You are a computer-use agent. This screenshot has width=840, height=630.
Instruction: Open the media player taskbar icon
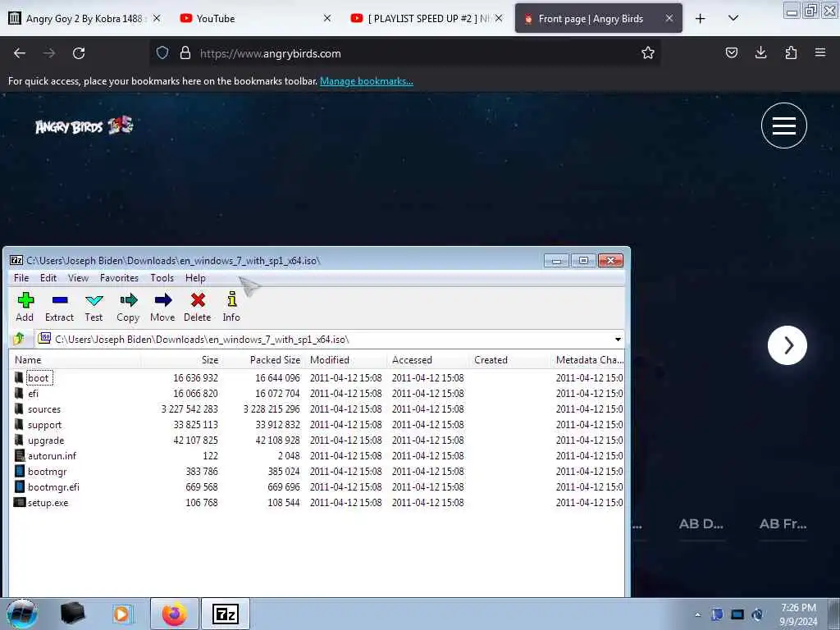click(x=122, y=614)
